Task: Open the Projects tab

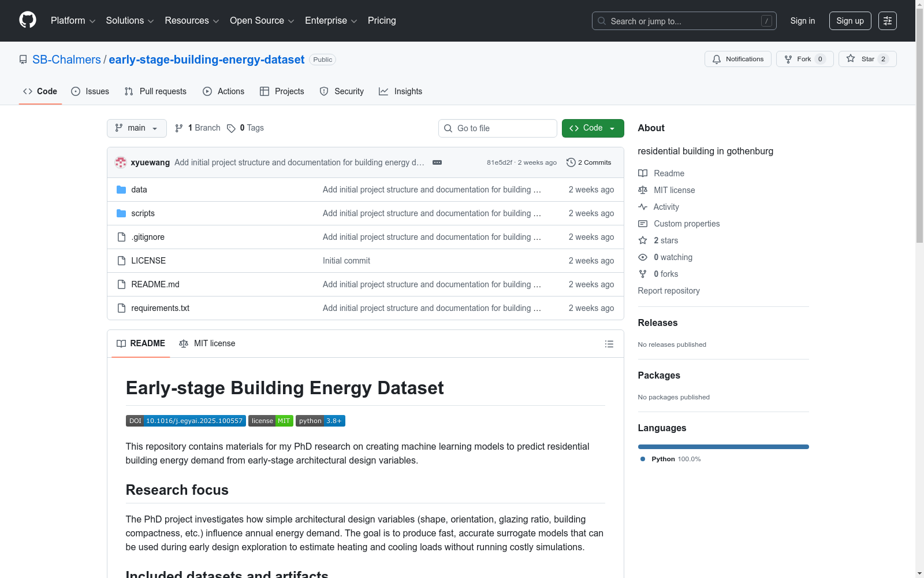Action: click(x=282, y=91)
